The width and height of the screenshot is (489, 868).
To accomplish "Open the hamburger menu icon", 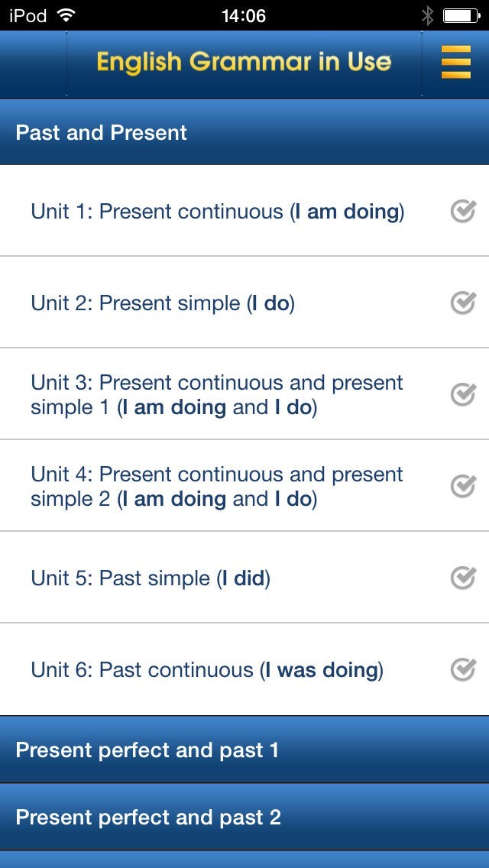I will pyautogui.click(x=455, y=63).
